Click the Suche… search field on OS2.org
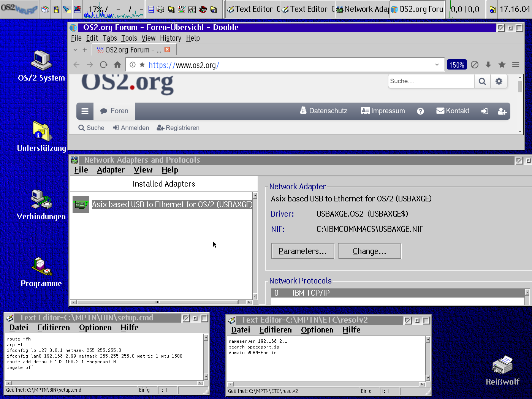Screen dimensions: 532x399 pos(431,81)
